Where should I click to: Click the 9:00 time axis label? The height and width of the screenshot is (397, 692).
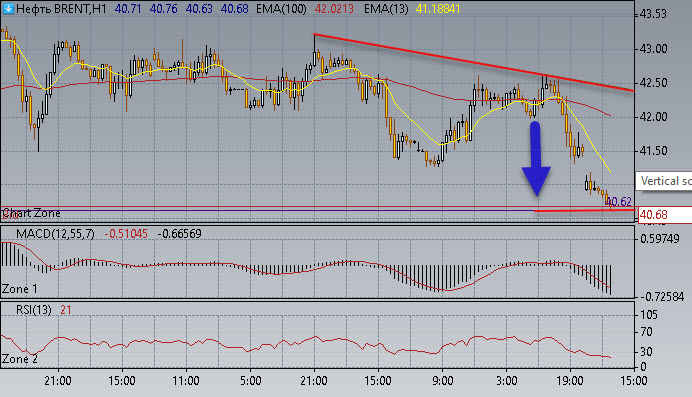(442, 381)
